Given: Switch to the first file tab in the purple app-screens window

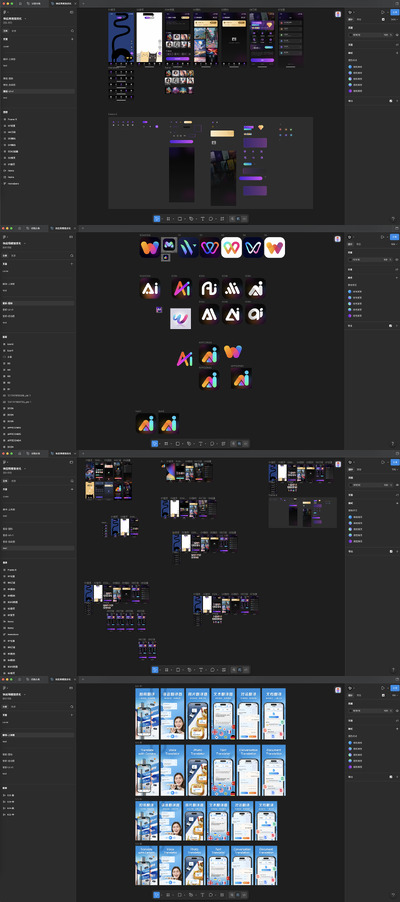Looking at the screenshot, I should [x=36, y=3].
